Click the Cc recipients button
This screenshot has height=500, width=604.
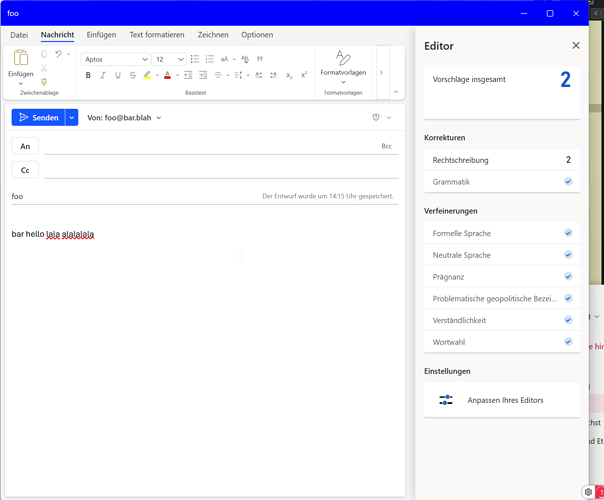tap(25, 170)
